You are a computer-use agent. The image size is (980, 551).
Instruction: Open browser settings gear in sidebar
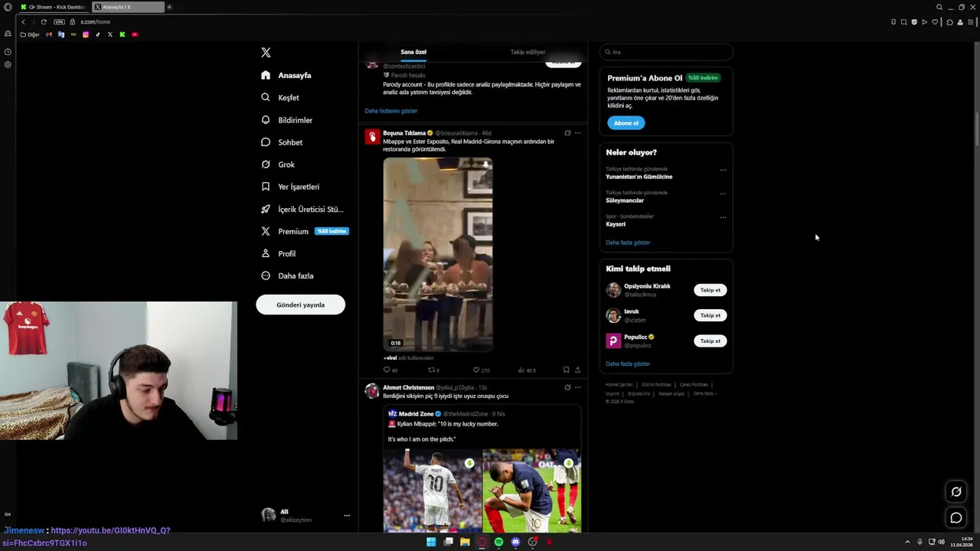8,64
